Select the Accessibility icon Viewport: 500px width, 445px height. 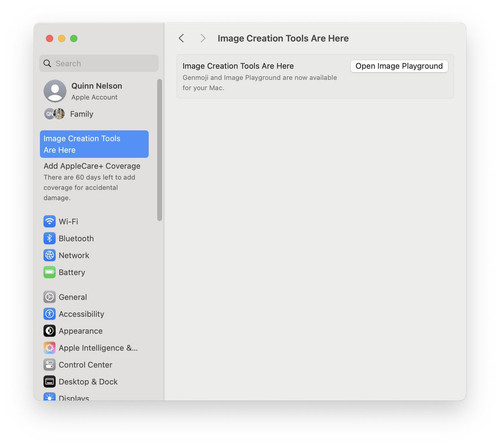coord(49,314)
